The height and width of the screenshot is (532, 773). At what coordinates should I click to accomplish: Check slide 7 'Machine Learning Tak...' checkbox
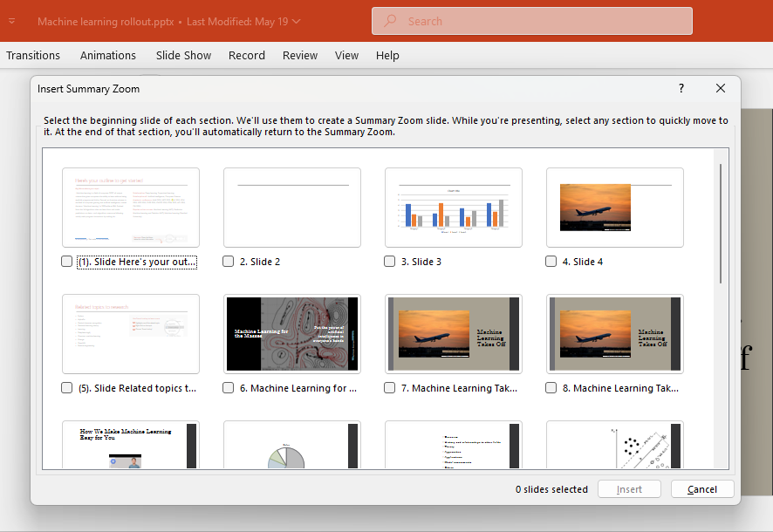389,387
